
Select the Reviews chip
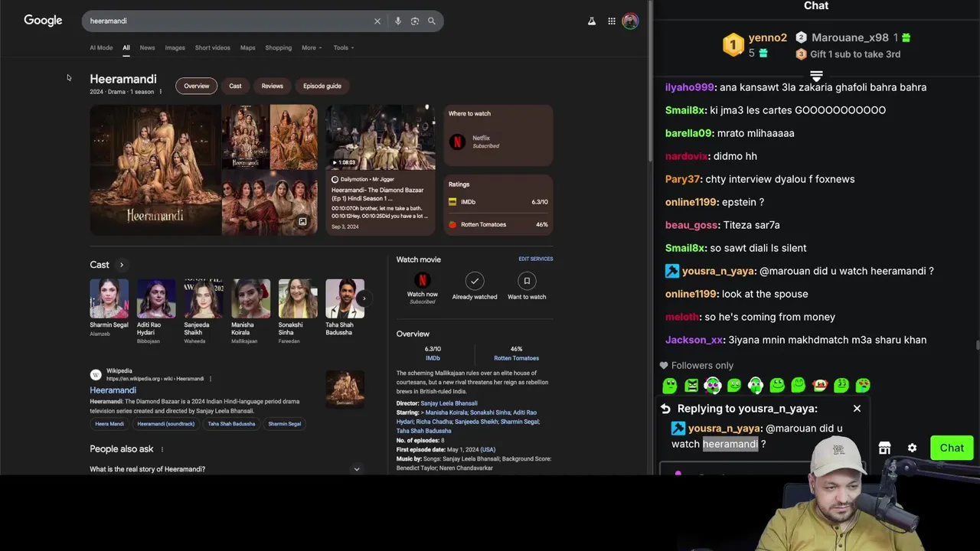272,86
